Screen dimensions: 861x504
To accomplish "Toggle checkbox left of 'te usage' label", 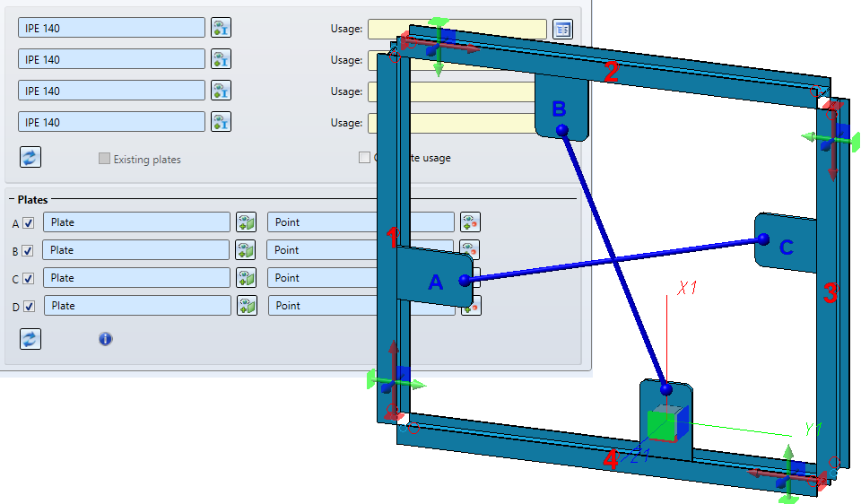I will (x=364, y=158).
